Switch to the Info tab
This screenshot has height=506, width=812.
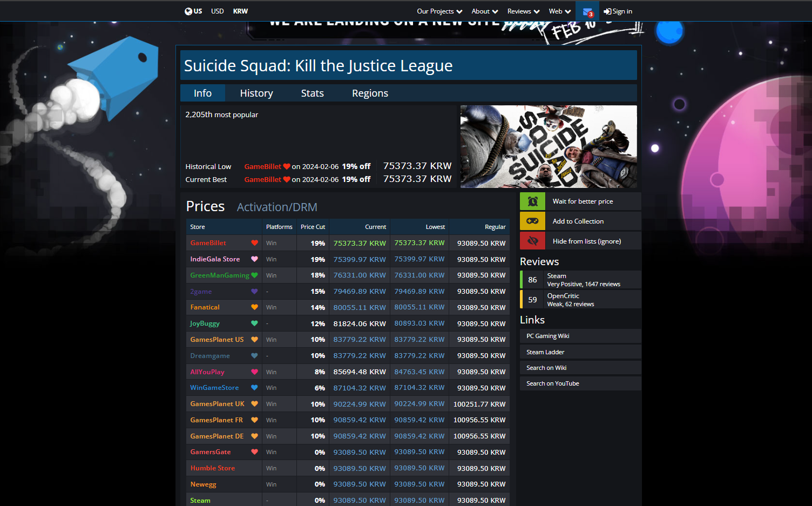coord(202,93)
